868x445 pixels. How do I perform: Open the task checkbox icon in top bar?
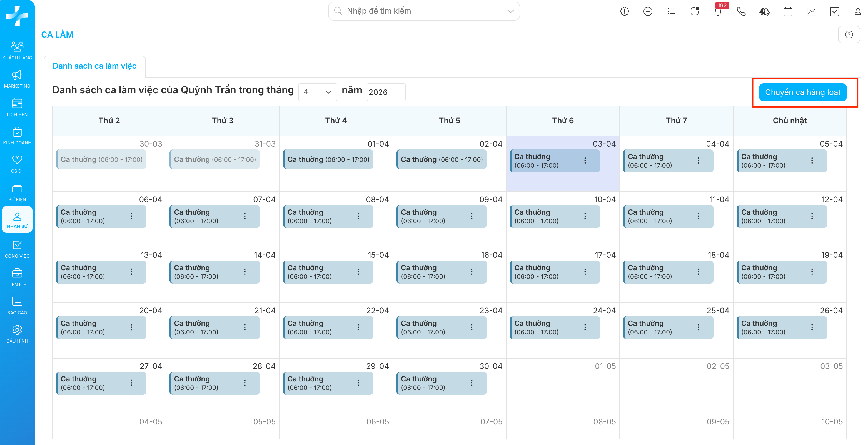pyautogui.click(x=834, y=11)
